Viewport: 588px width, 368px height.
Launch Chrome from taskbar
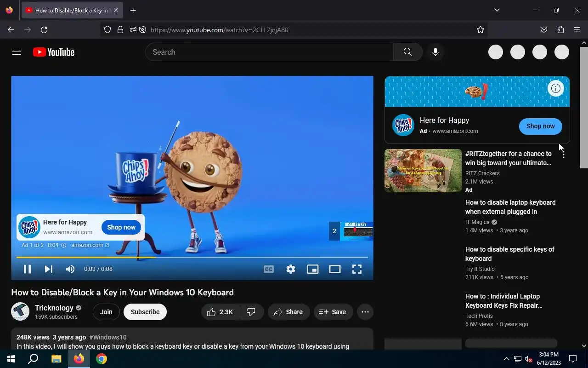click(x=102, y=359)
